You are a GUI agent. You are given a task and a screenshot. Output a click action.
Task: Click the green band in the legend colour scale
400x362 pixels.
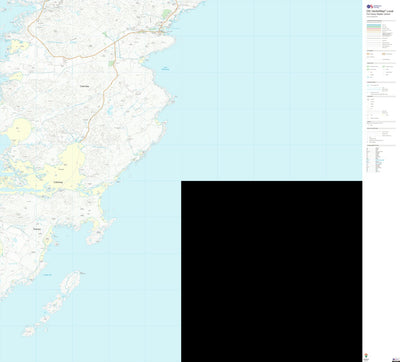point(374,27)
